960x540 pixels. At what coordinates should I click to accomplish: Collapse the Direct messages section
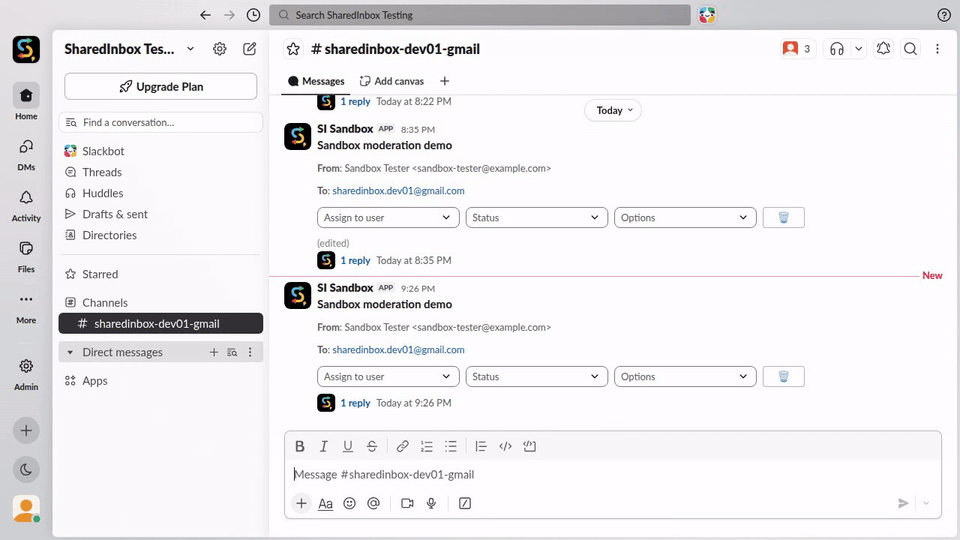point(70,352)
